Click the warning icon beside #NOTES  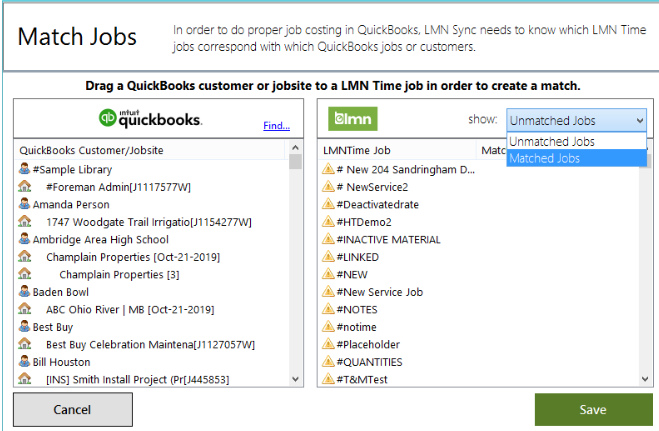tap(328, 309)
